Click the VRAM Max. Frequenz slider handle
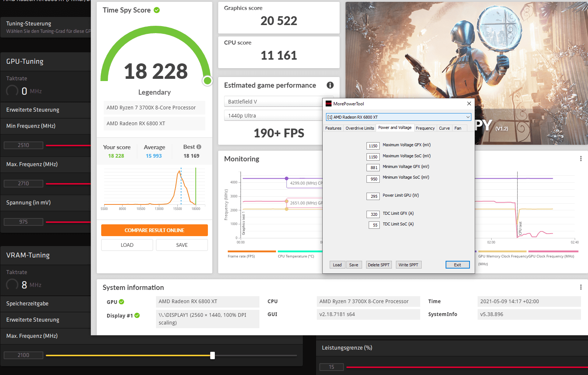Image resolution: width=588 pixels, height=375 pixels. (x=212, y=355)
